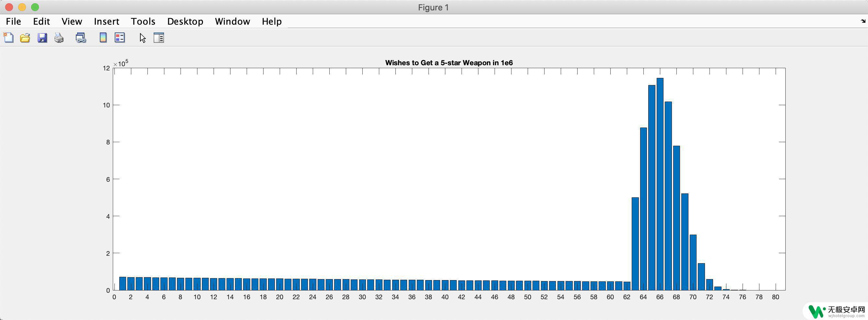The image size is (868, 320).
Task: Click the Link Plot toolbar icon
Action: [80, 38]
